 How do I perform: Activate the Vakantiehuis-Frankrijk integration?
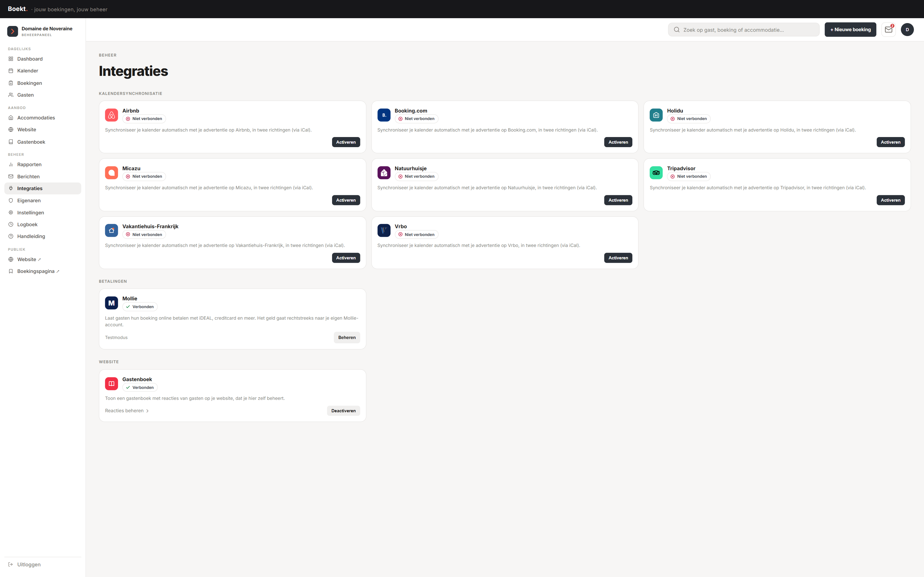tap(346, 258)
